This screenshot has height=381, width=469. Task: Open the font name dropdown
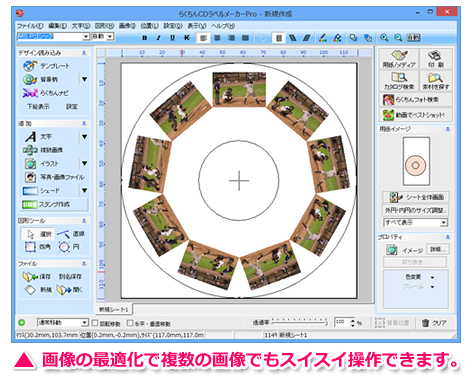[x=86, y=36]
